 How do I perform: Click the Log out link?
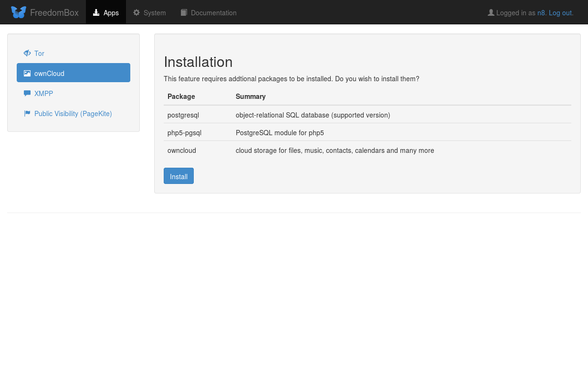[x=561, y=13]
